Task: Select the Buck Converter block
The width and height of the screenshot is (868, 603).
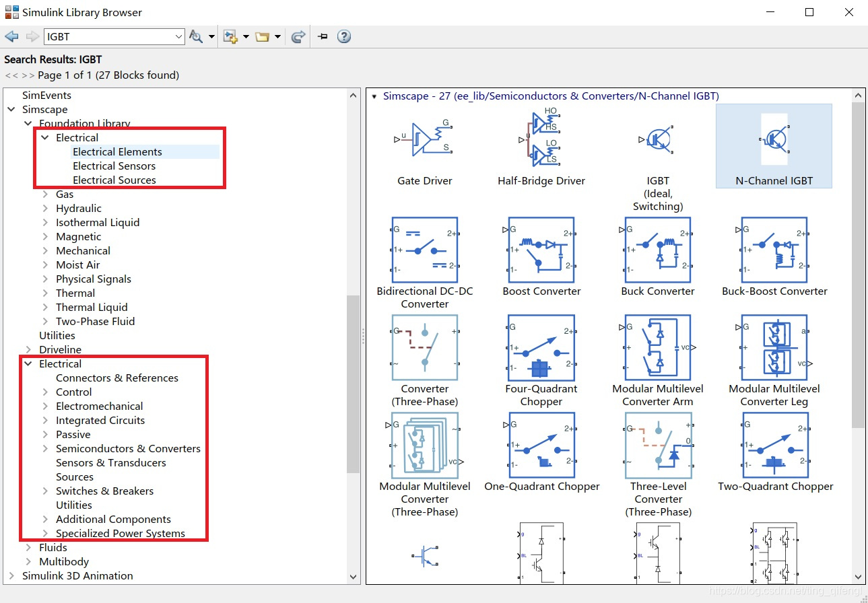Action: 658,256
